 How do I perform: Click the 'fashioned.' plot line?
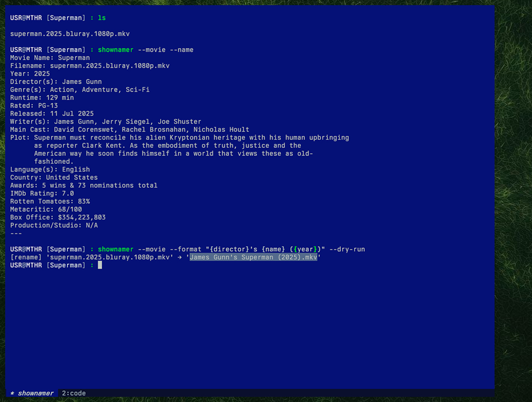pyautogui.click(x=54, y=162)
